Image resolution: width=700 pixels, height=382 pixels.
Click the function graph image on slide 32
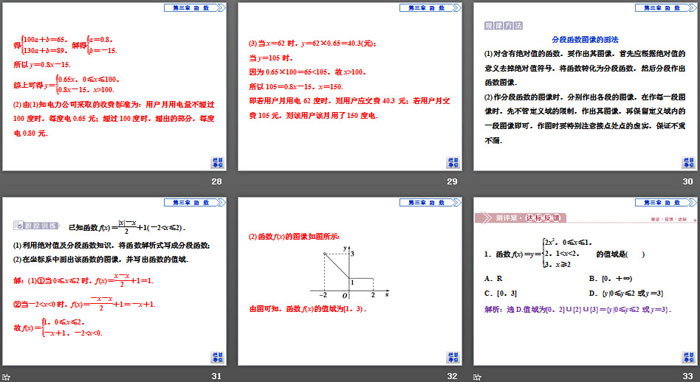[350, 272]
